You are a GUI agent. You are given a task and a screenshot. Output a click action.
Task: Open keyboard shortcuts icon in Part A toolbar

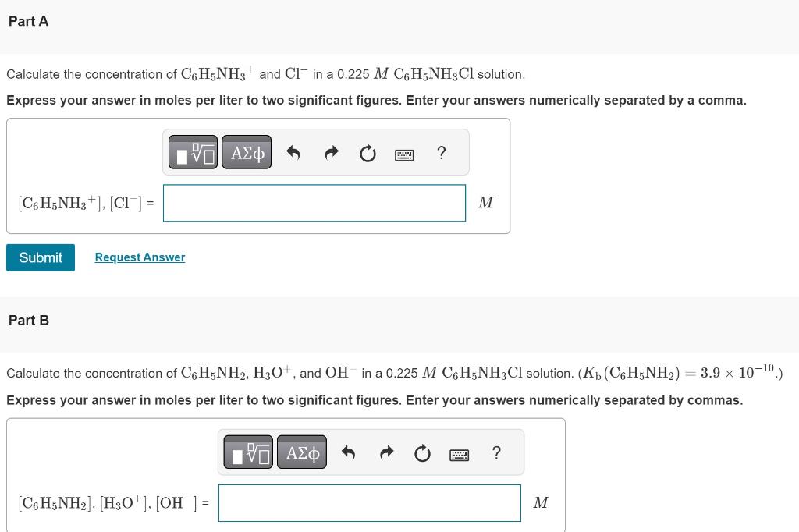tap(403, 154)
